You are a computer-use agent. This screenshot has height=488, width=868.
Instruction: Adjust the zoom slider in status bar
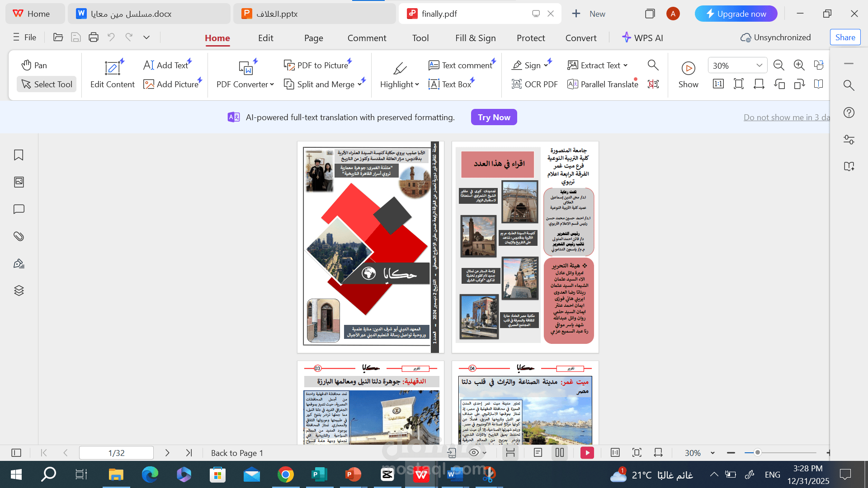(758, 453)
